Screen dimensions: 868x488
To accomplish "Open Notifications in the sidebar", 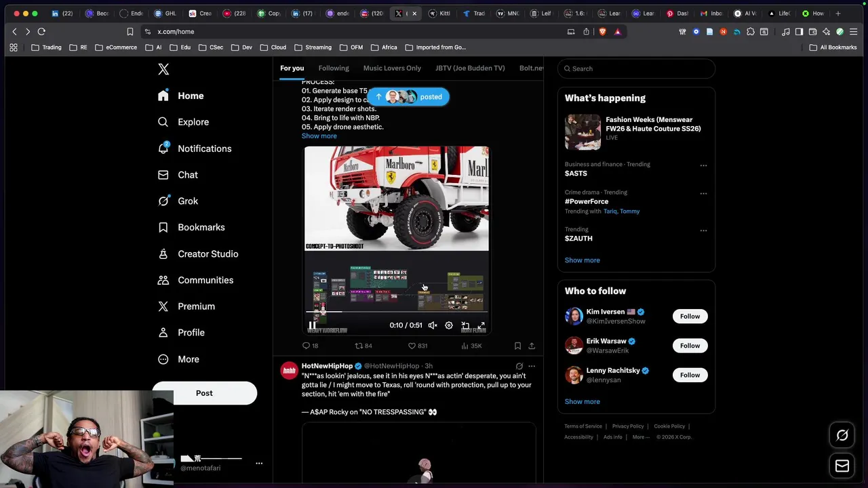I will [x=195, y=148].
